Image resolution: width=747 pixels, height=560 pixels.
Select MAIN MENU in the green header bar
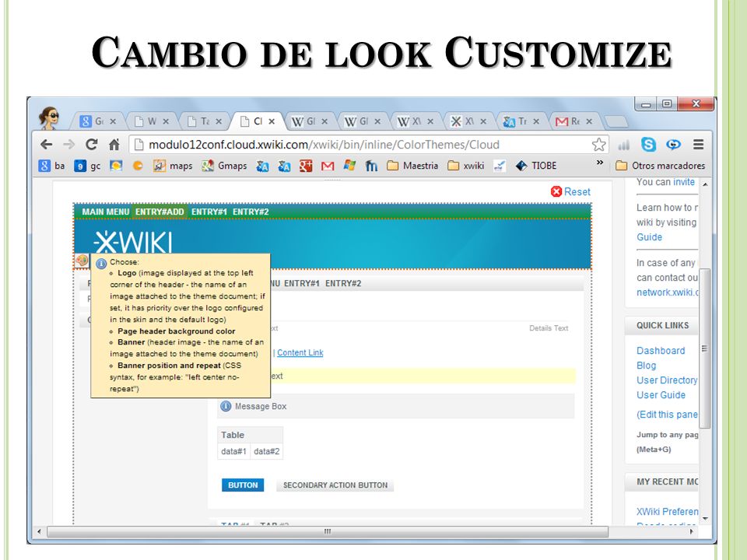tap(105, 212)
